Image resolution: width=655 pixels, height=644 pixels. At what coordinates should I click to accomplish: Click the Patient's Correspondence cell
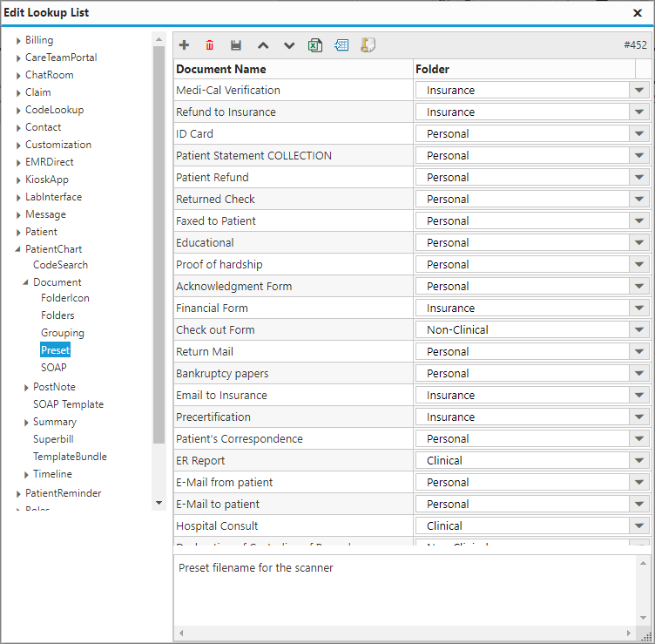(x=294, y=439)
